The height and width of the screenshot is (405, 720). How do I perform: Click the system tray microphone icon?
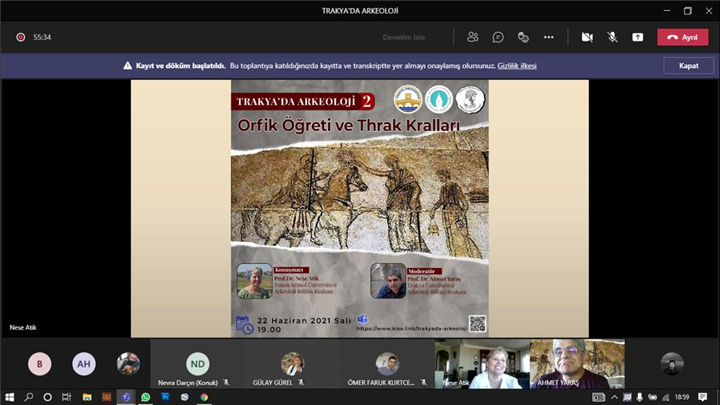(639, 397)
